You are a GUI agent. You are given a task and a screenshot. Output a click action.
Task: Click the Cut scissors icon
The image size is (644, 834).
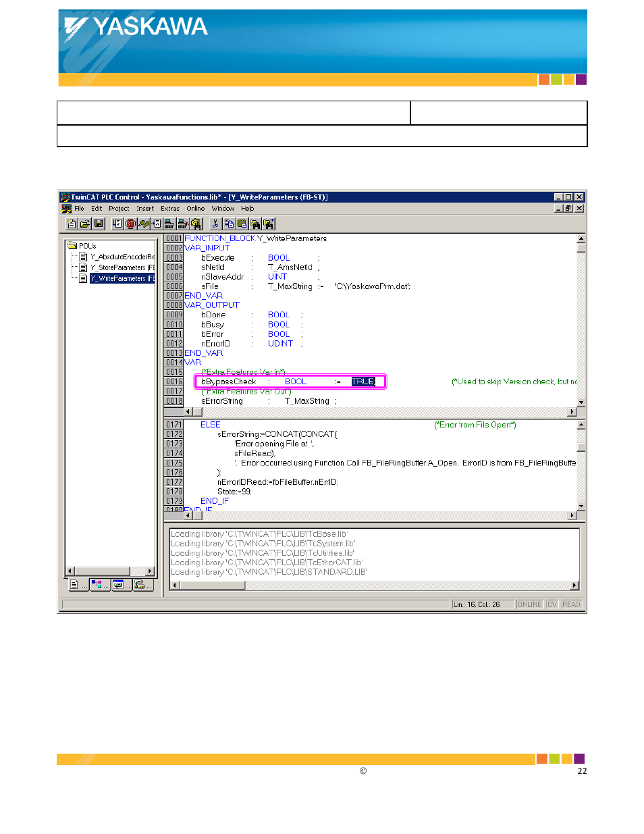[x=215, y=224]
